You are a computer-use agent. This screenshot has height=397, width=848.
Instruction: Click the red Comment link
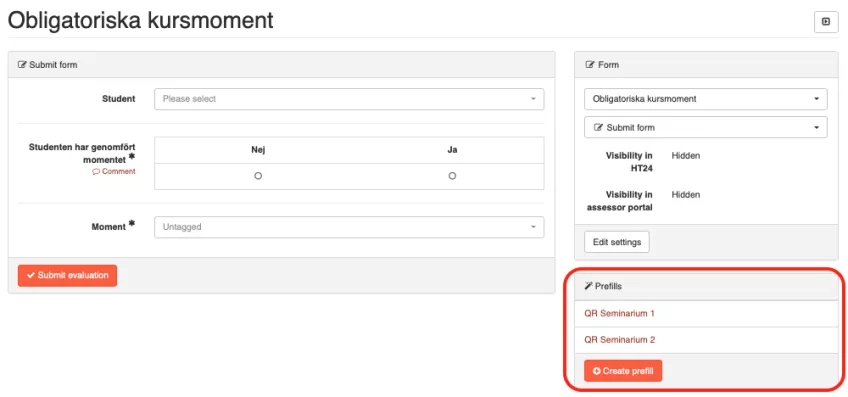tap(114, 171)
